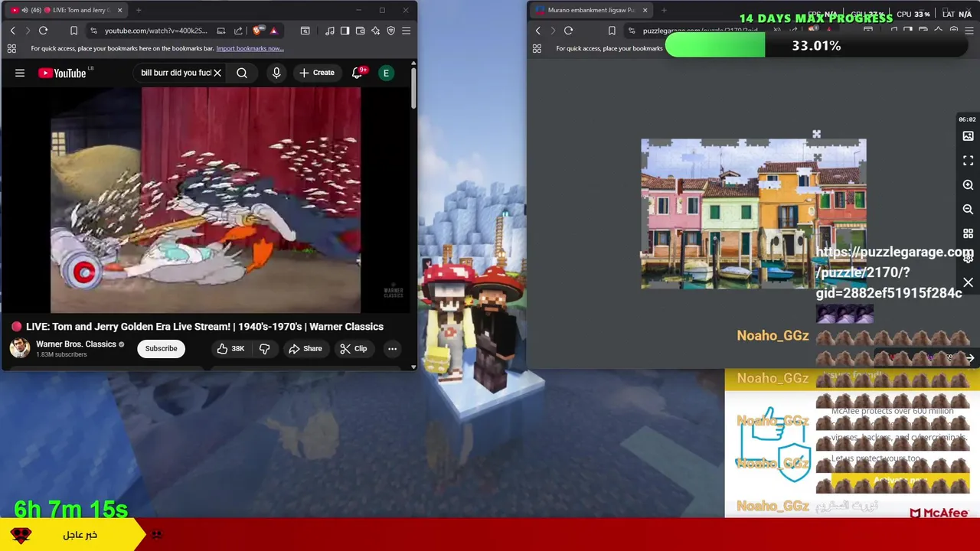Viewport: 980px width, 551px height.
Task: Click the youtube.com address bar
Action: [155, 31]
